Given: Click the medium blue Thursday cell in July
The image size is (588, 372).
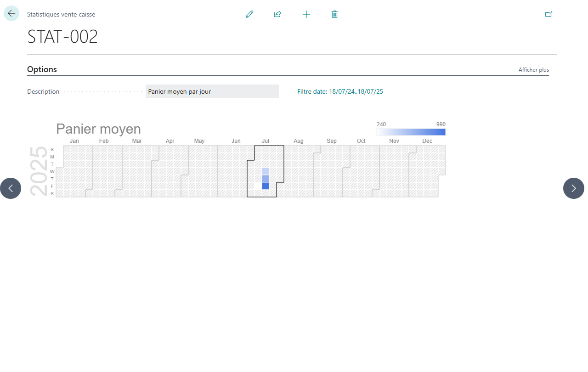Looking at the screenshot, I should pyautogui.click(x=266, y=179).
